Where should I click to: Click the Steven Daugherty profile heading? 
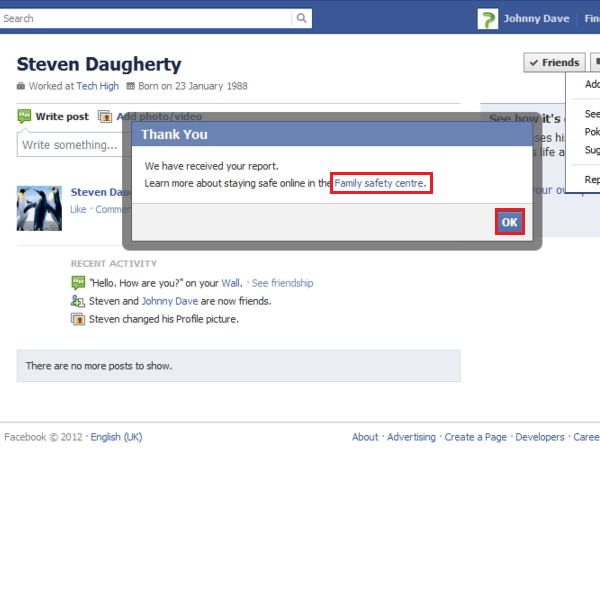pos(99,64)
